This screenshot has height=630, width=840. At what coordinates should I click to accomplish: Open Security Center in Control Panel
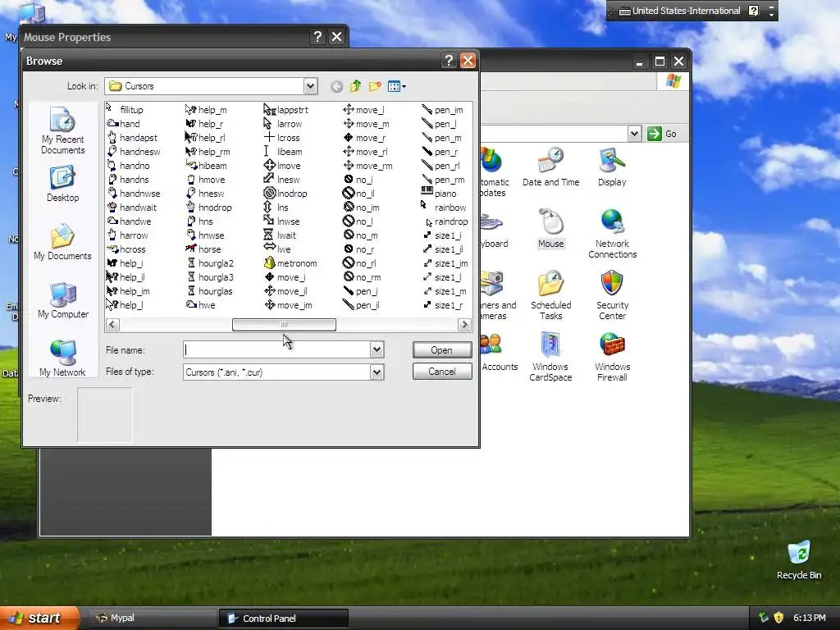[x=612, y=295]
